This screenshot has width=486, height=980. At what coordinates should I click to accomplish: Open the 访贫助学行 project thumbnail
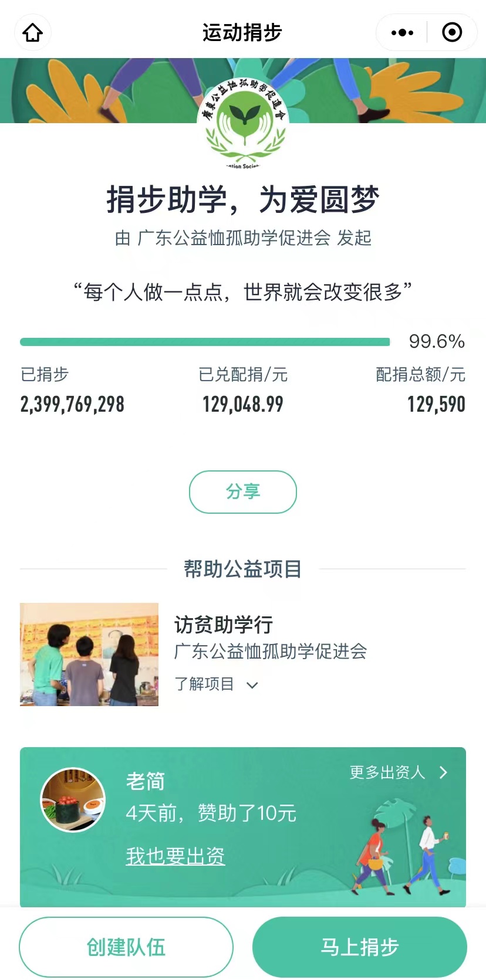click(89, 654)
